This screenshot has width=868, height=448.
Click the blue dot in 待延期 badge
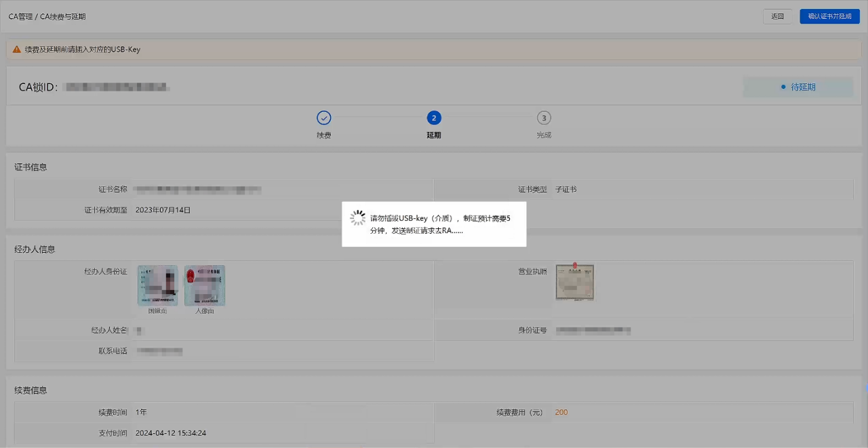point(783,87)
